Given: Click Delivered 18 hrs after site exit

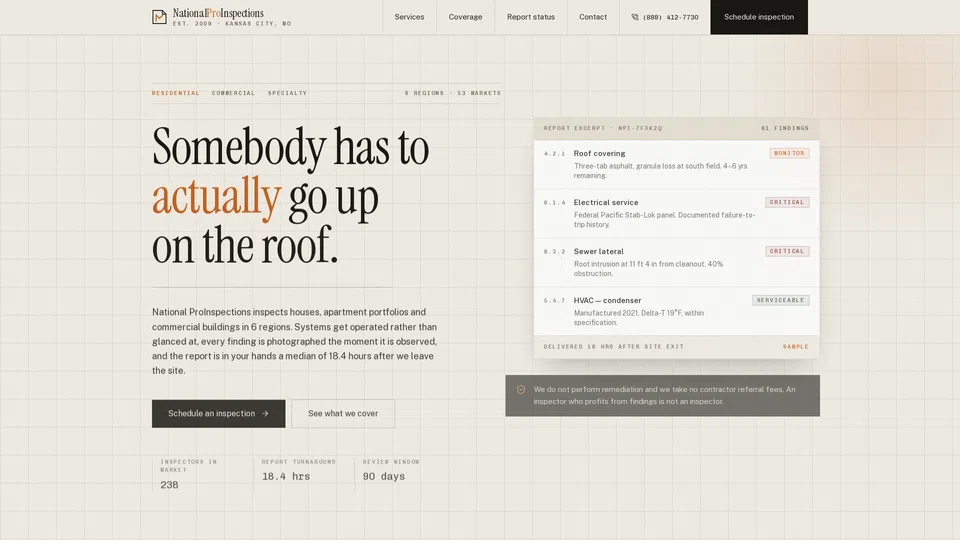Looking at the screenshot, I should [x=613, y=347].
